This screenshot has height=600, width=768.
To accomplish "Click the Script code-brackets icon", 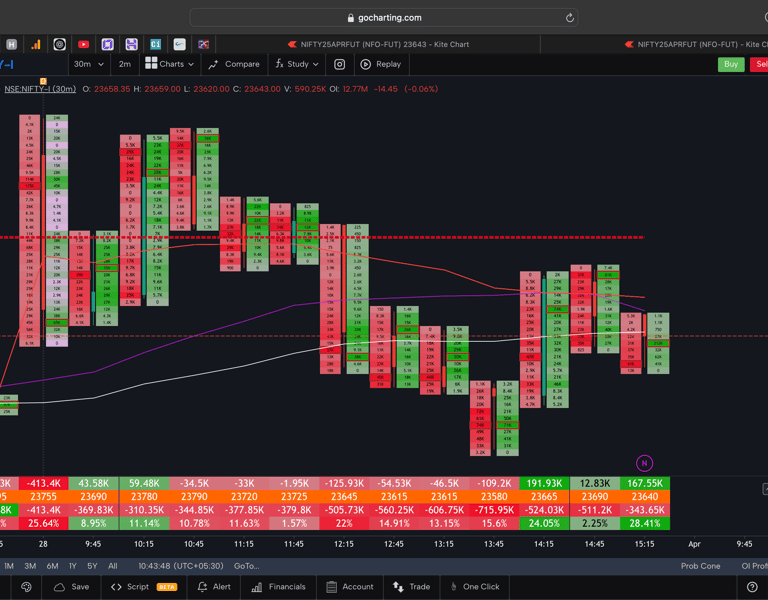I will point(116,587).
